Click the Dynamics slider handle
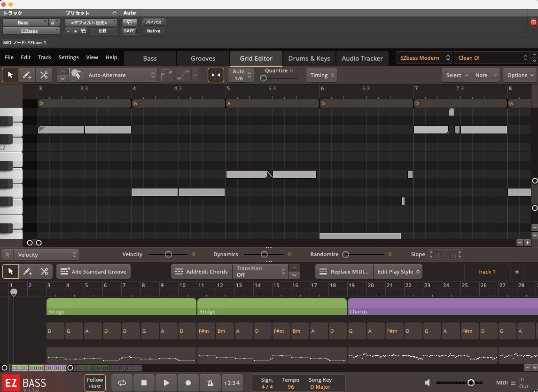 [x=264, y=254]
